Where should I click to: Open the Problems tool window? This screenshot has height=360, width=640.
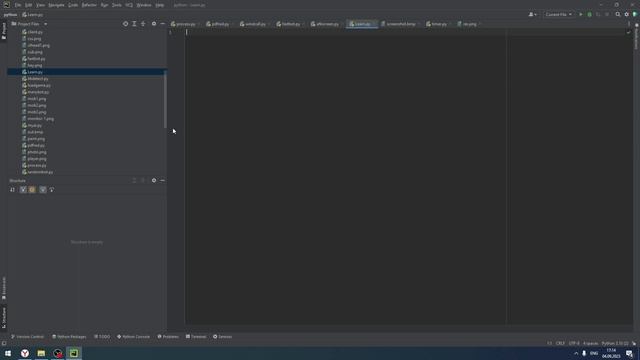(x=168, y=337)
